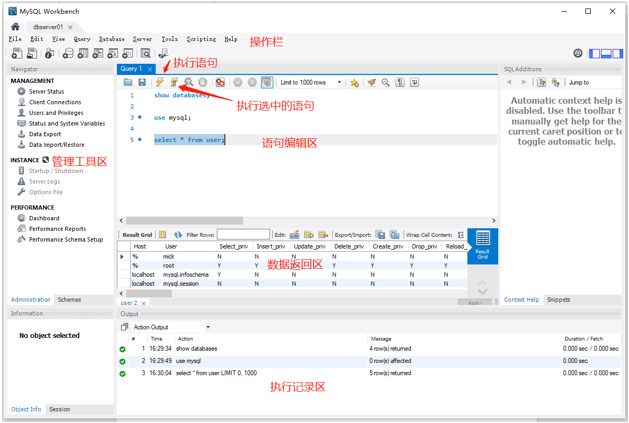The image size is (629, 423).
Task: Execute statement under cursor lightning icon
Action: click(174, 82)
